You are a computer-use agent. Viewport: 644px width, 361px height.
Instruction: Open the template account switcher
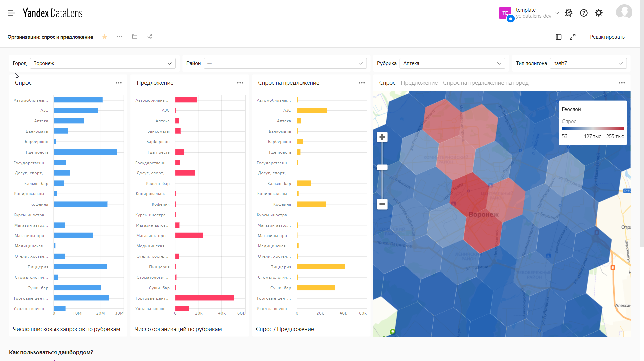coord(529,13)
